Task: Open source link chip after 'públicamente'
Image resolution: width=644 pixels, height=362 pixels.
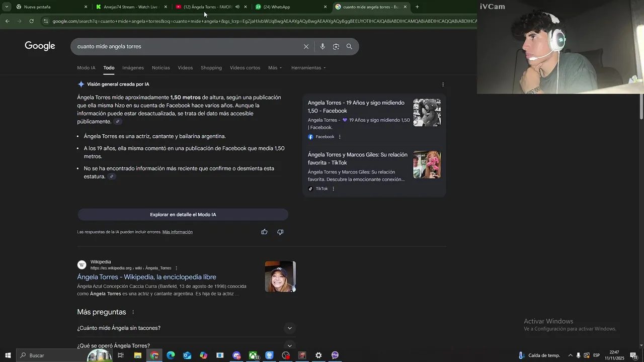Action: coord(118,122)
